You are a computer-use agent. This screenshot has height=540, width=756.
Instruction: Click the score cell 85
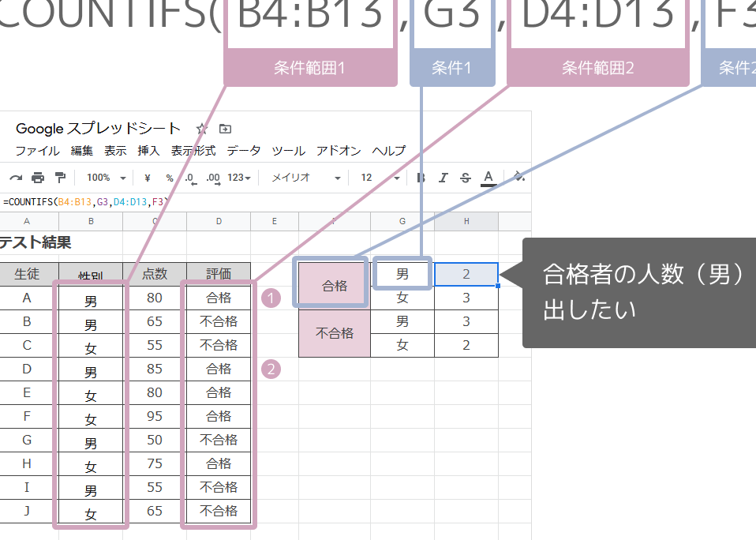(155, 369)
